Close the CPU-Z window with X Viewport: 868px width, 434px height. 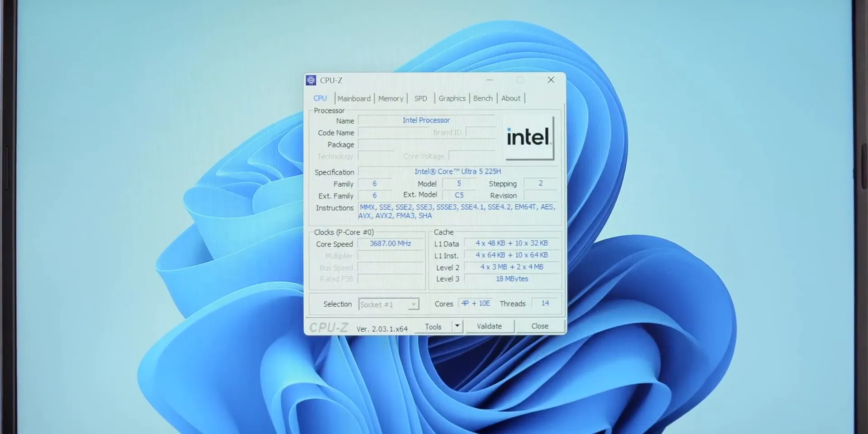(x=551, y=80)
